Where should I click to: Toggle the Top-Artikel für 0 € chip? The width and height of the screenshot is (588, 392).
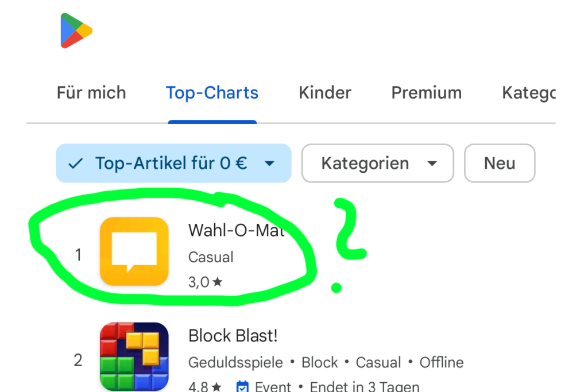point(173,163)
